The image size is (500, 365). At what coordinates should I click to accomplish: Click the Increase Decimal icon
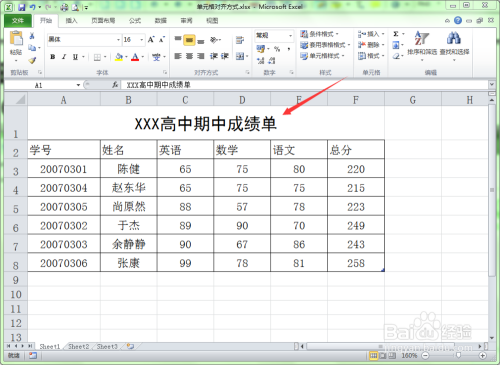click(x=260, y=61)
